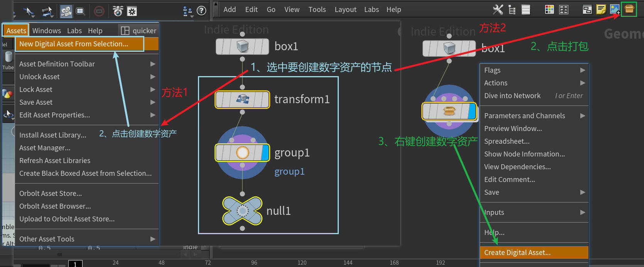The height and width of the screenshot is (267, 644).
Task: Click the help question mark icon
Action: click(x=201, y=11)
